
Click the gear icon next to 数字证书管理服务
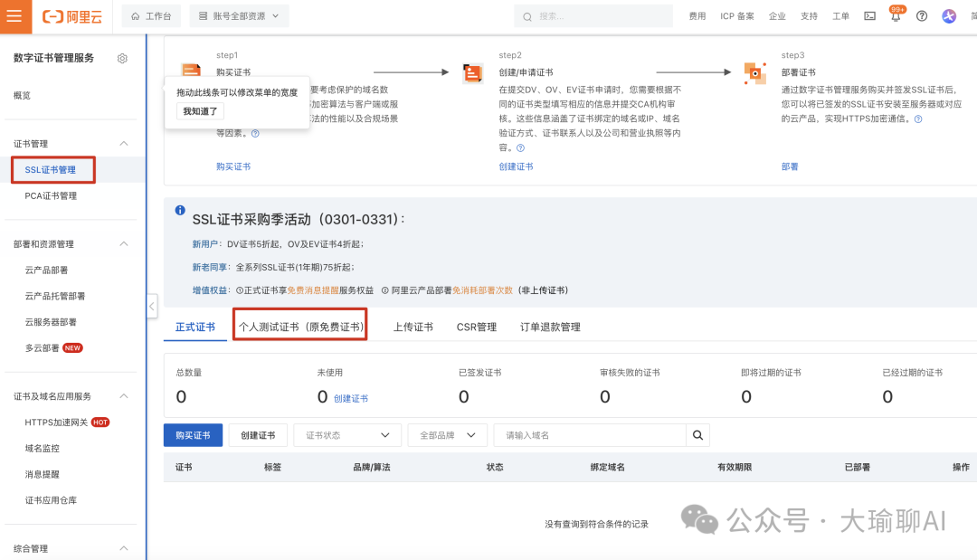[x=122, y=59]
